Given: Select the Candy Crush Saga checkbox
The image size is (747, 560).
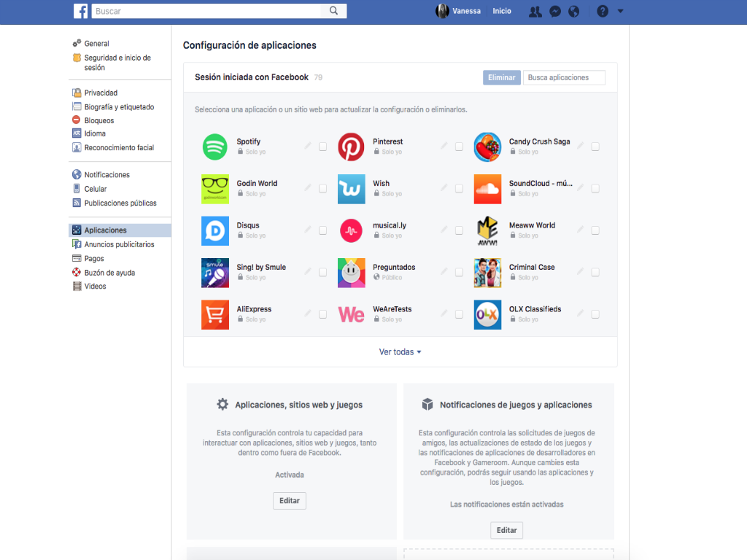Looking at the screenshot, I should click(x=595, y=147).
